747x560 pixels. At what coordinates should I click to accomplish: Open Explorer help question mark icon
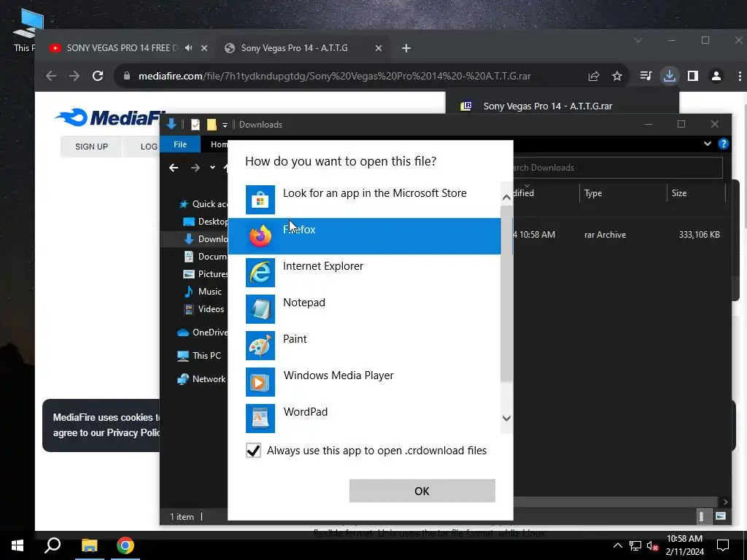pyautogui.click(x=723, y=144)
